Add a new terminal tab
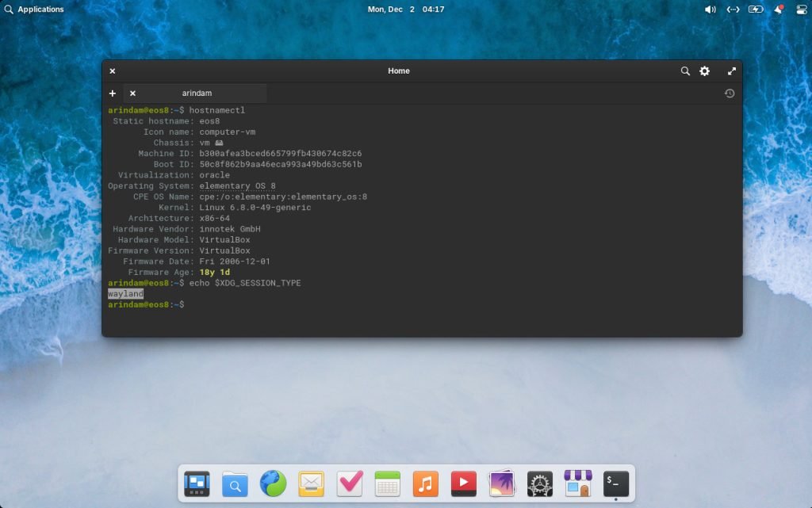The height and width of the screenshot is (508, 812). click(x=113, y=94)
